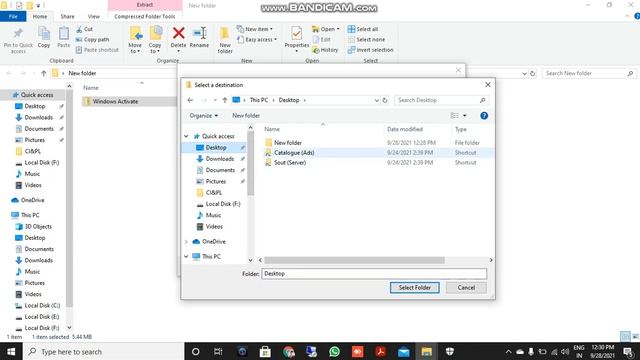Switch to the View tab
The image size is (640, 360).
(x=93, y=16)
